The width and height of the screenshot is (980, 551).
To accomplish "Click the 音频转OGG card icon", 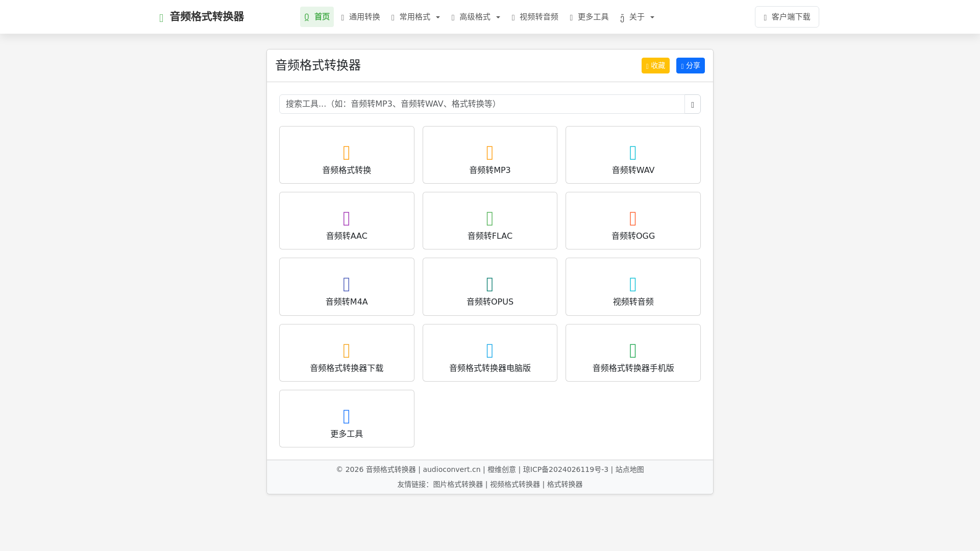I will click(x=633, y=218).
